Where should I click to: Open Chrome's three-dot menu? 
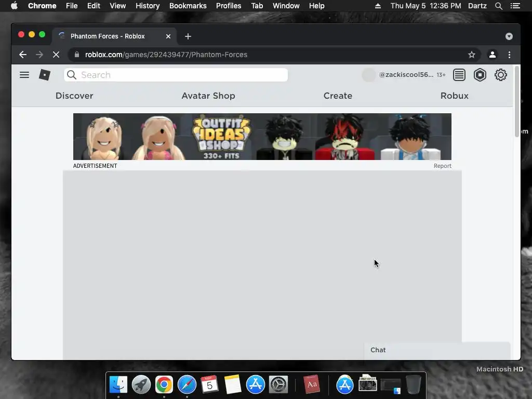pos(509,55)
